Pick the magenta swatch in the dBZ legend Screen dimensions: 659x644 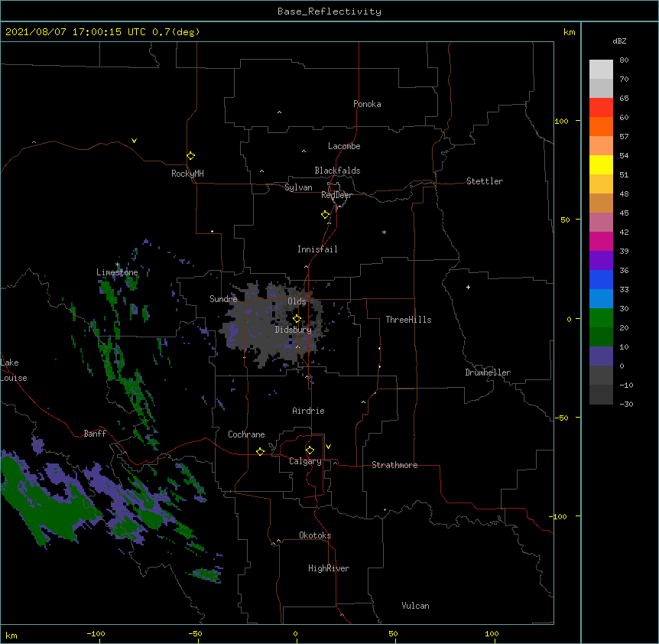(601, 241)
